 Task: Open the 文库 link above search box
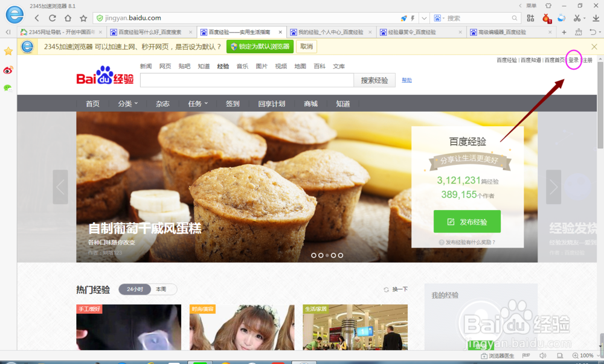(x=339, y=66)
